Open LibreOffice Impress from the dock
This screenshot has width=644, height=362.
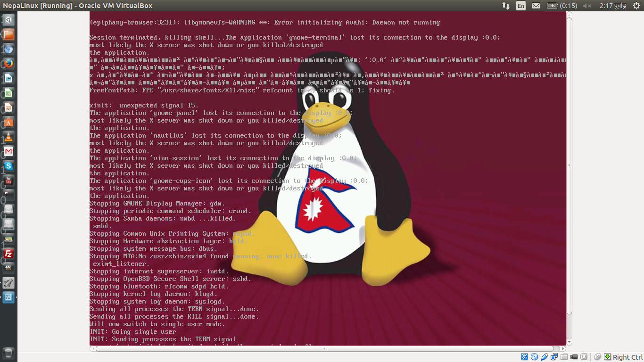point(8,107)
